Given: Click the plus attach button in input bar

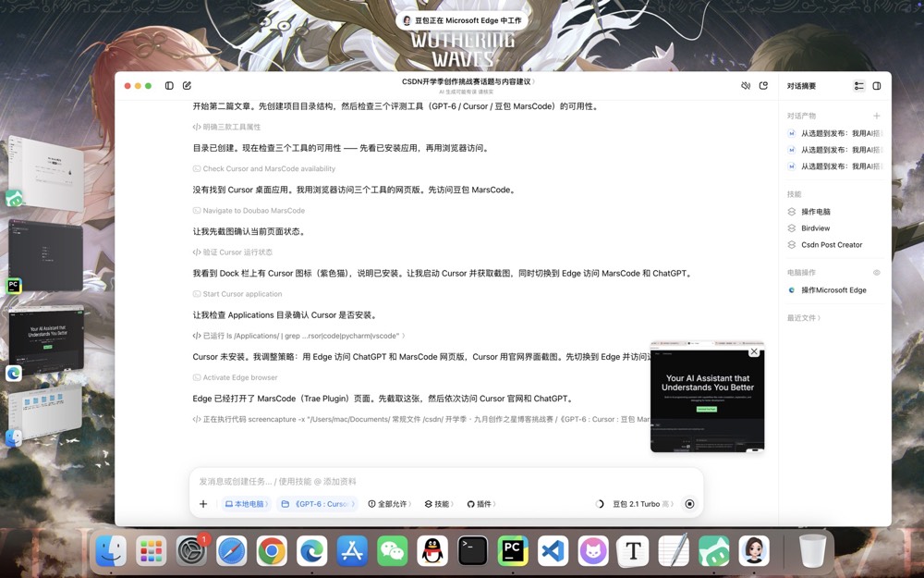Looking at the screenshot, I should [x=203, y=504].
